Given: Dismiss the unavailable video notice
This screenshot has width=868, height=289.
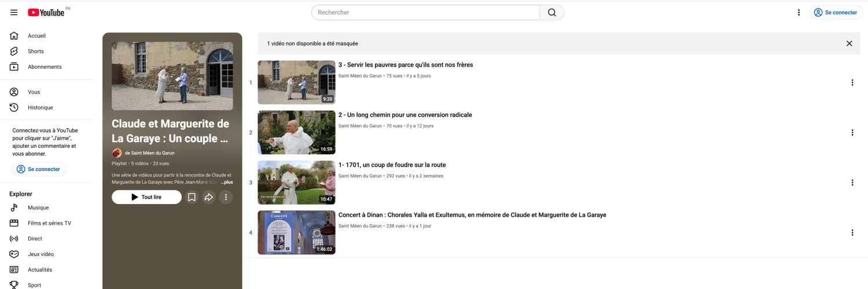Looking at the screenshot, I should pos(849,43).
